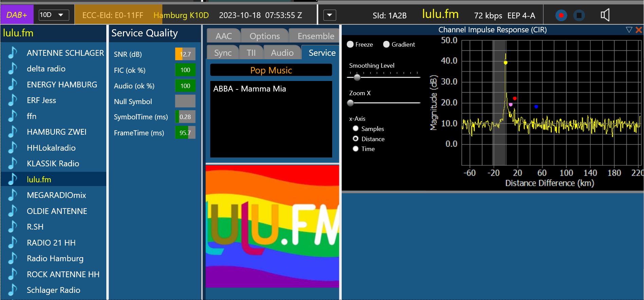Click the lulu.fm rainbow logo image
This screenshot has width=644, height=300.
point(272,226)
